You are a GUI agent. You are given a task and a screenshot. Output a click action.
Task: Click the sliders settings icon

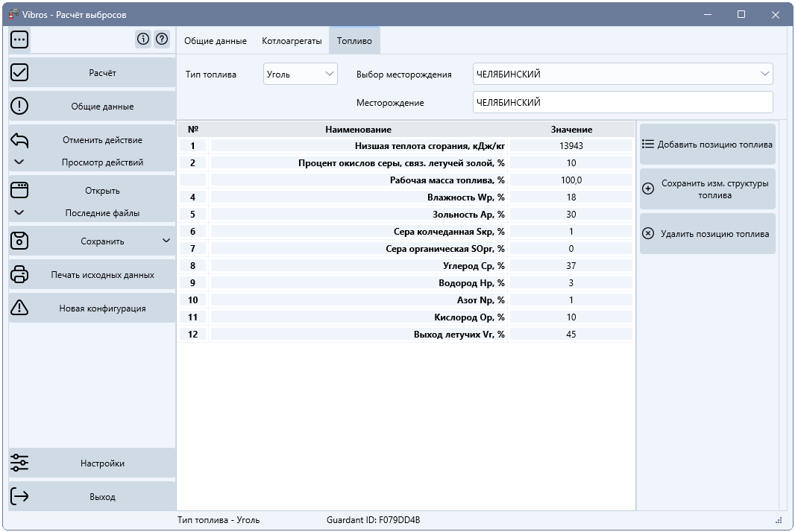[x=19, y=463]
